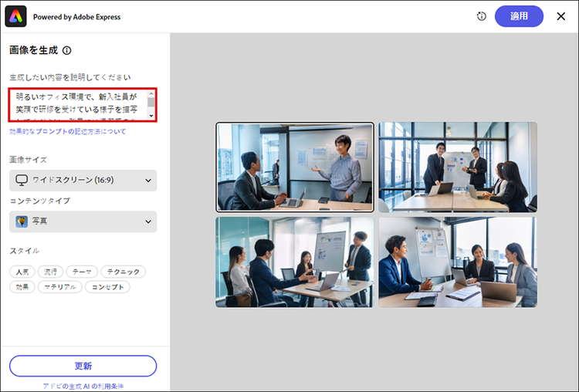Choose the bottom-left generated meeting image
The image size is (579, 392).
click(x=294, y=262)
